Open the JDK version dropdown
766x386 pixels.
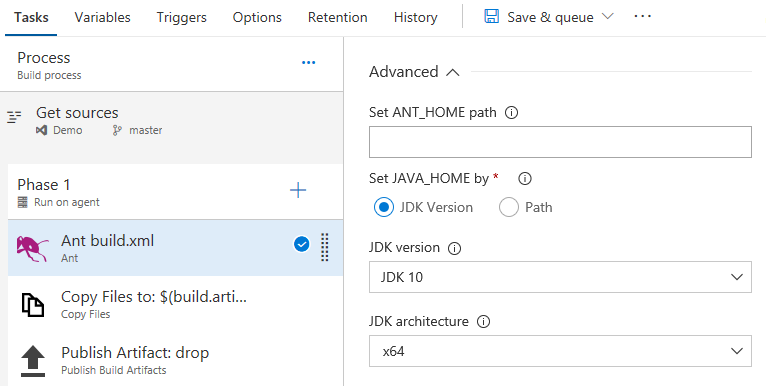(560, 277)
